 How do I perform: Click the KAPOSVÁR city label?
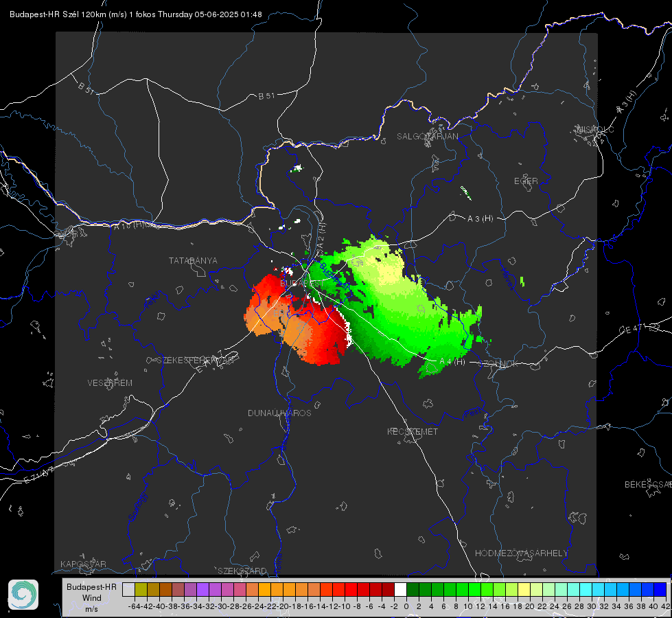tap(83, 564)
